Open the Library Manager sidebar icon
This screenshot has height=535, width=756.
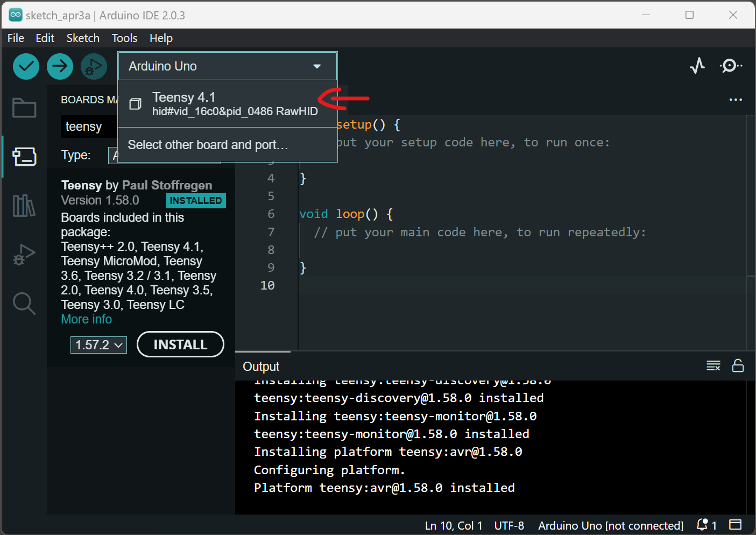tap(24, 206)
